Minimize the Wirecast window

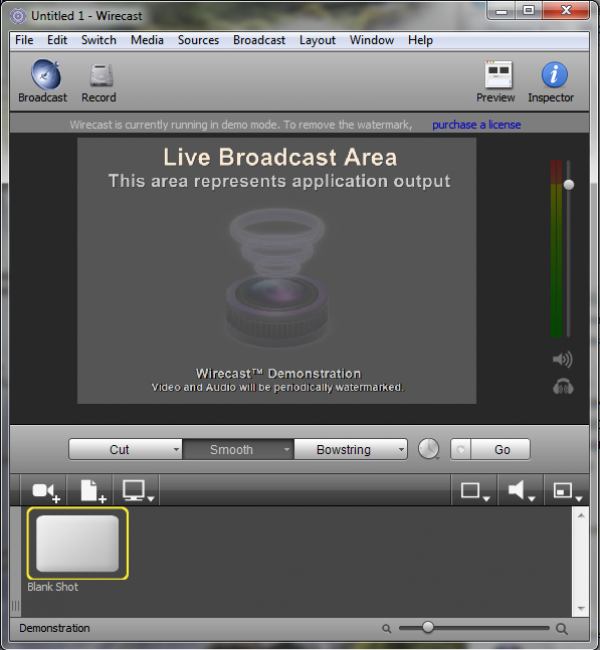pos(501,10)
